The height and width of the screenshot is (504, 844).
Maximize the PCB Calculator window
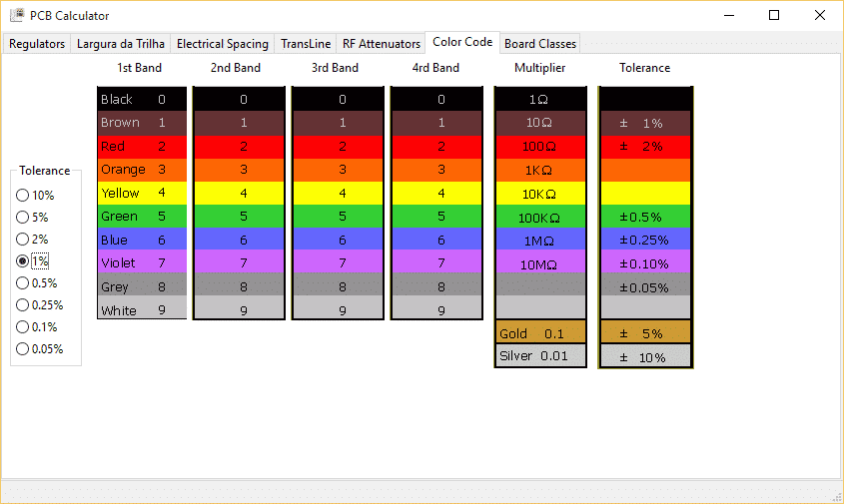(774, 16)
